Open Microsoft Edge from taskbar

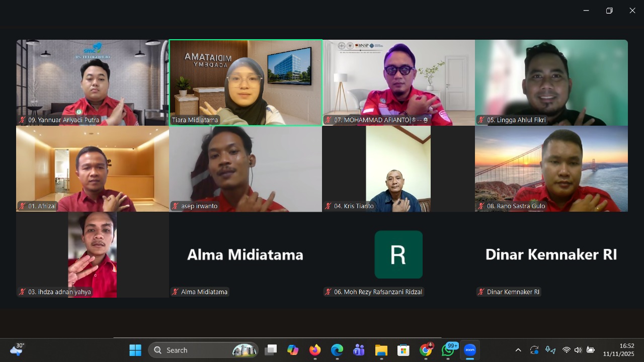tap(337, 350)
